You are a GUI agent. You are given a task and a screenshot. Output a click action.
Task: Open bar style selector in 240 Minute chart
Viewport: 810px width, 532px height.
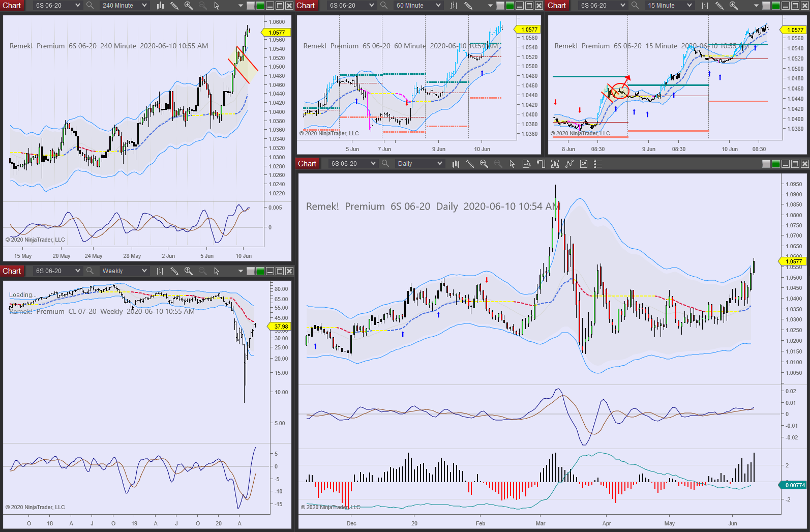160,6
